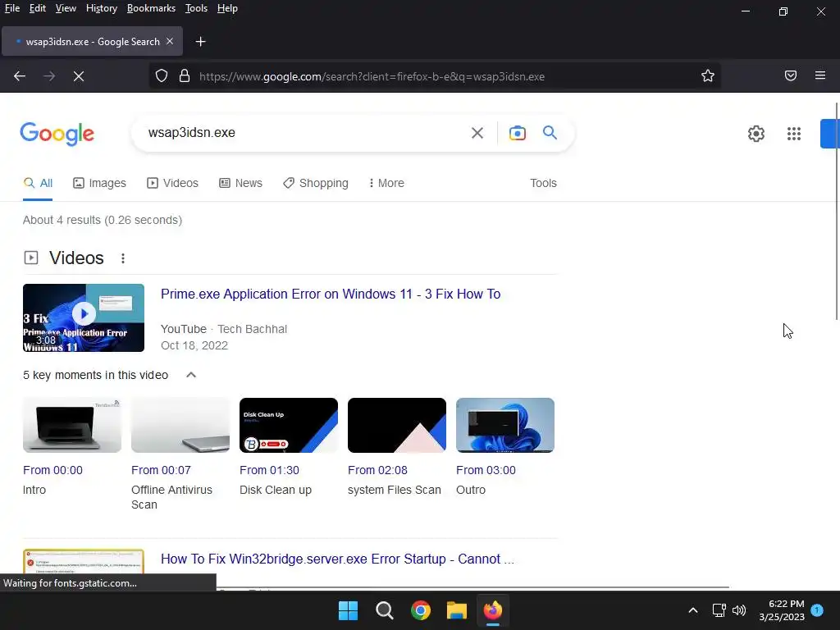Select the Firefox taskbar icon
The height and width of the screenshot is (630, 840).
[493, 610]
